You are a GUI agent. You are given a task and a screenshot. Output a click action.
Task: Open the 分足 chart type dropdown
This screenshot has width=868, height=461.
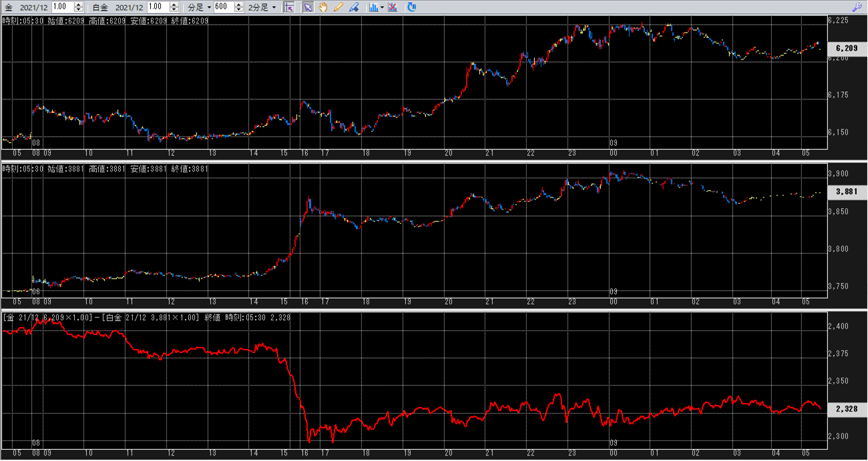coord(199,7)
